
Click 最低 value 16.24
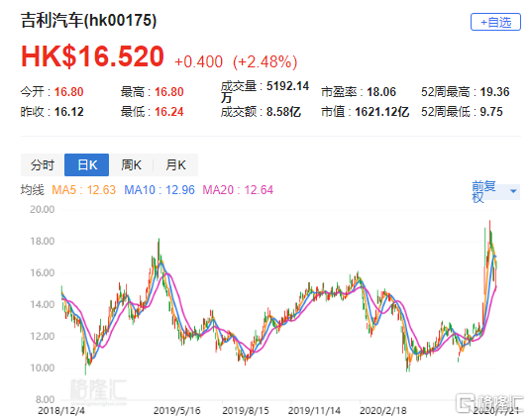coord(169,112)
